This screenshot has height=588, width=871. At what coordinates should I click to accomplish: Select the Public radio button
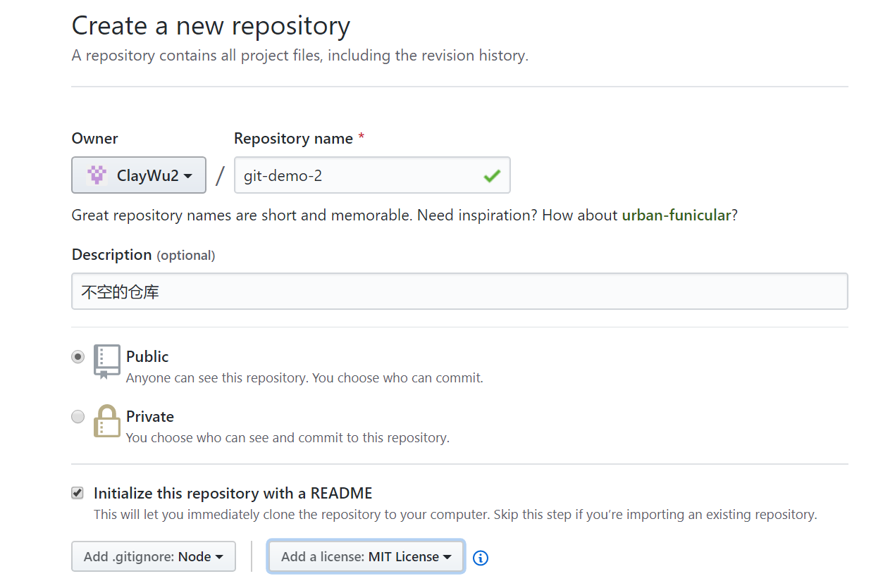78,357
